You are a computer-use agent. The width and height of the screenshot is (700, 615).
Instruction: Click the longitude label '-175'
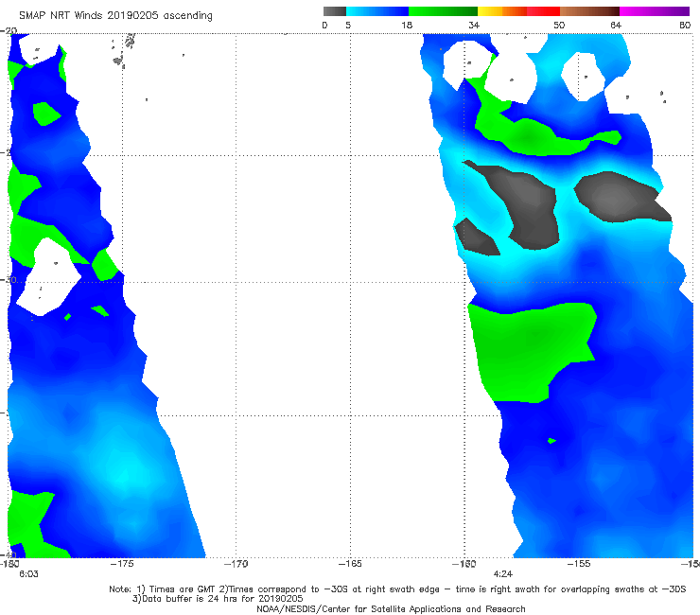123,564
